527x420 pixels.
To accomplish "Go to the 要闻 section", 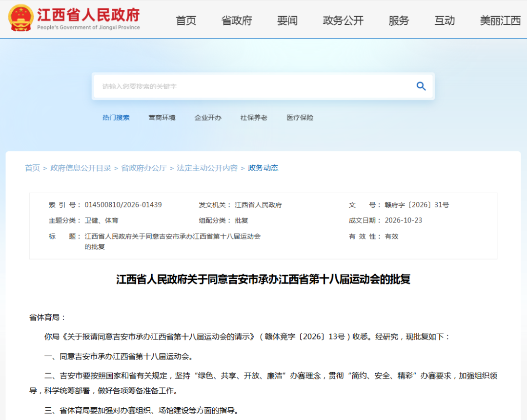I will point(287,20).
